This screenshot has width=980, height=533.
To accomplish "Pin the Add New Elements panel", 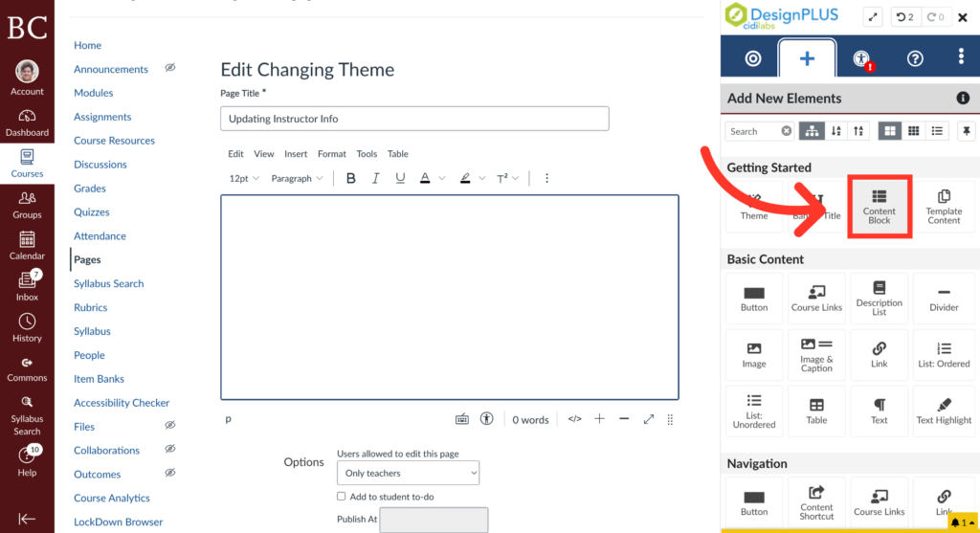I will [967, 130].
